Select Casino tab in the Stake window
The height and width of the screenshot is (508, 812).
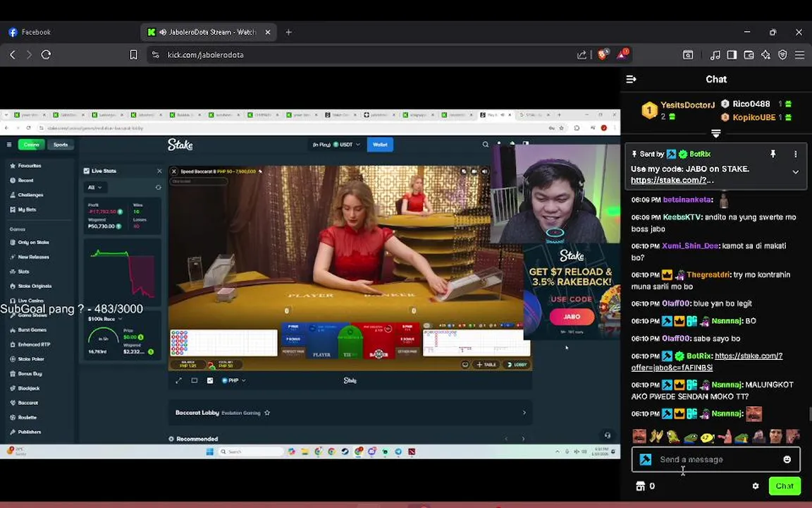tap(31, 145)
